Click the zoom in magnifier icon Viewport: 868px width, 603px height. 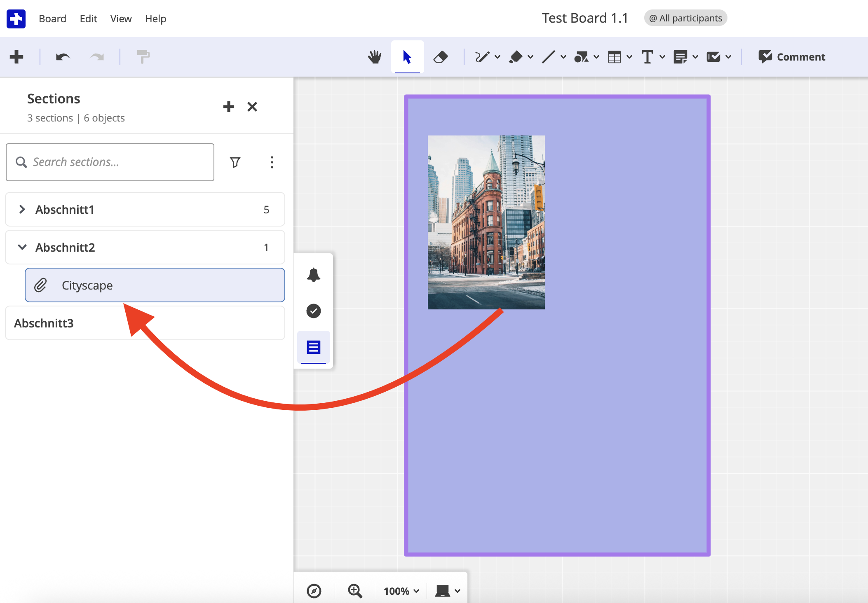pyautogui.click(x=355, y=591)
